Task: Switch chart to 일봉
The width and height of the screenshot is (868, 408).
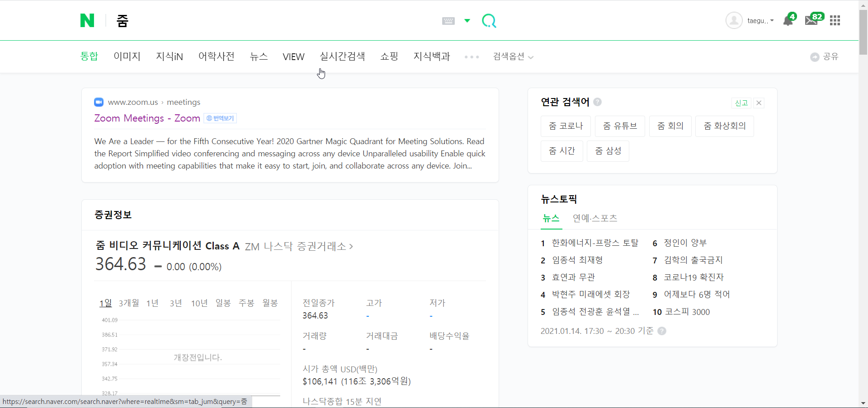Action: coord(223,303)
